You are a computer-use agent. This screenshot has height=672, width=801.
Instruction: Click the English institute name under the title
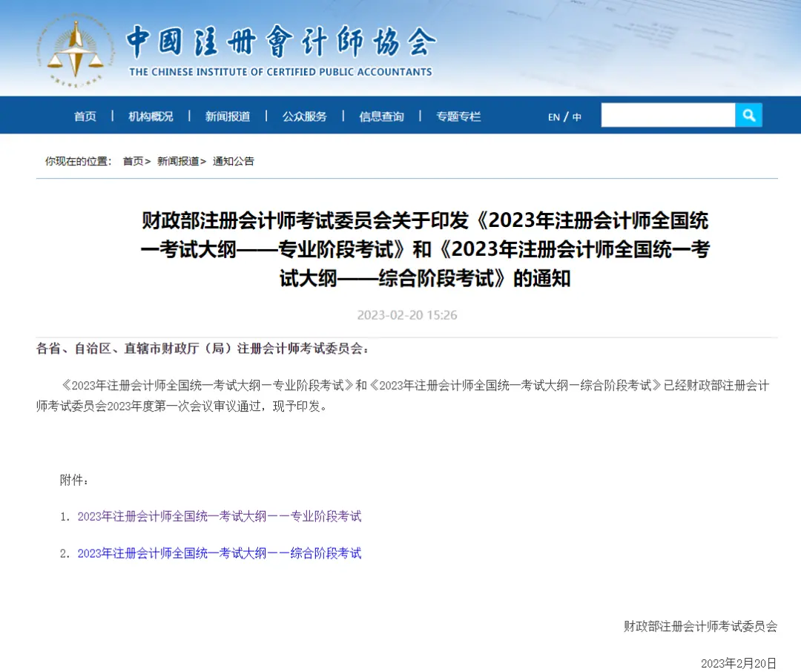pos(280,72)
